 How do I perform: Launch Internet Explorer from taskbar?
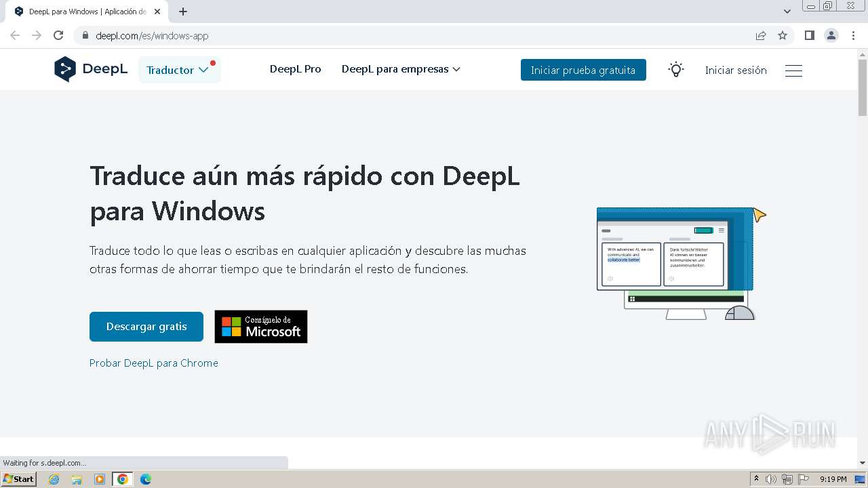tap(54, 479)
